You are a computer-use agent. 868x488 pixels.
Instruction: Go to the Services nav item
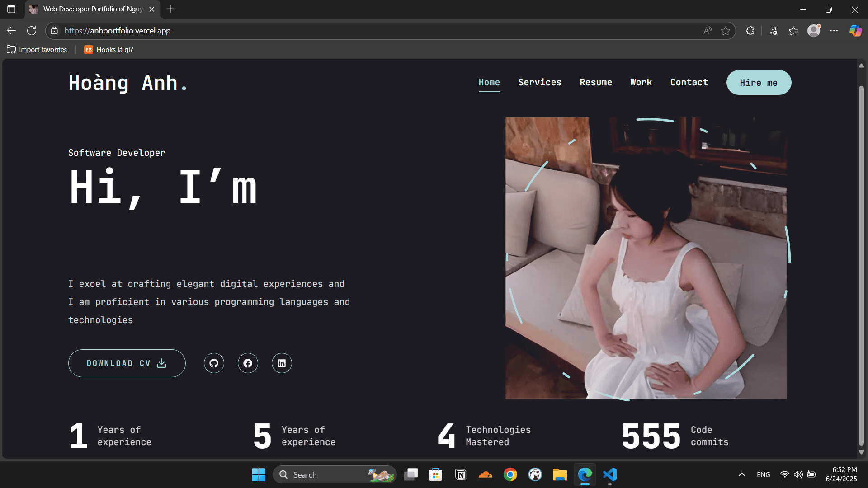(540, 82)
